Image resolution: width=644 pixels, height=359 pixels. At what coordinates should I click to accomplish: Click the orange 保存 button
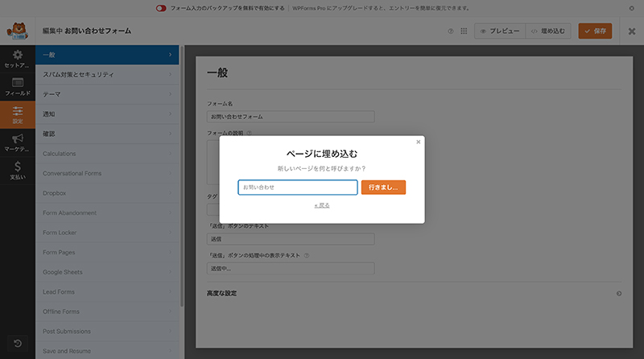point(596,31)
